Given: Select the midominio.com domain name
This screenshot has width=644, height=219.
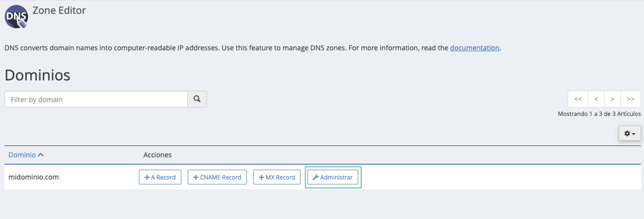Looking at the screenshot, I should tap(34, 177).
